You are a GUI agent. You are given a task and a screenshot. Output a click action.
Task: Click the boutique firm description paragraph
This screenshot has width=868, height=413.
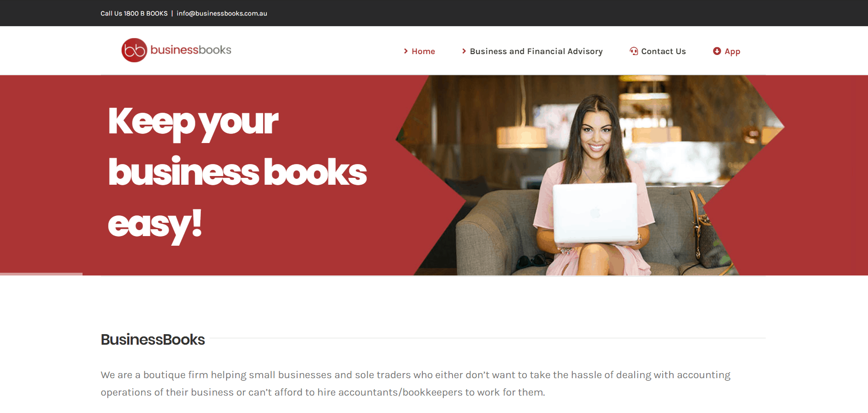pos(415,384)
